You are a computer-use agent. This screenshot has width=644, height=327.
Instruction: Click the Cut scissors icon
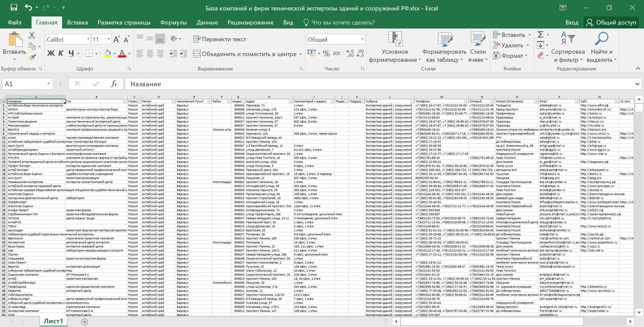[x=32, y=35]
